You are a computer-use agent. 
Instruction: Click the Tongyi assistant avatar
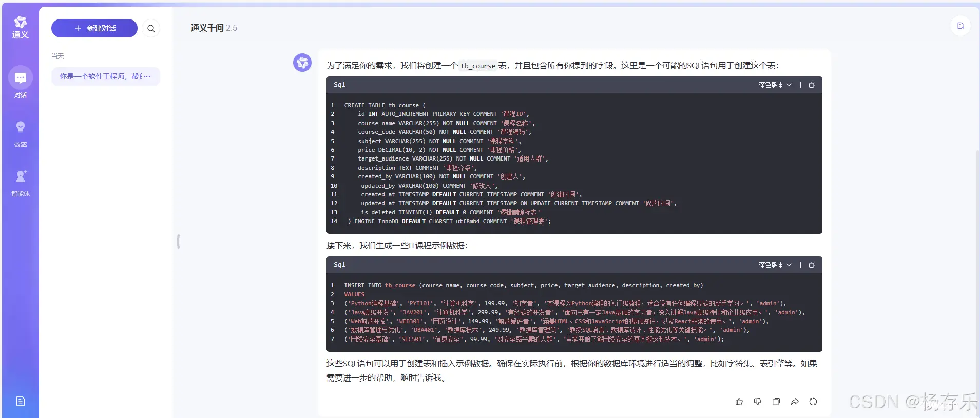302,63
